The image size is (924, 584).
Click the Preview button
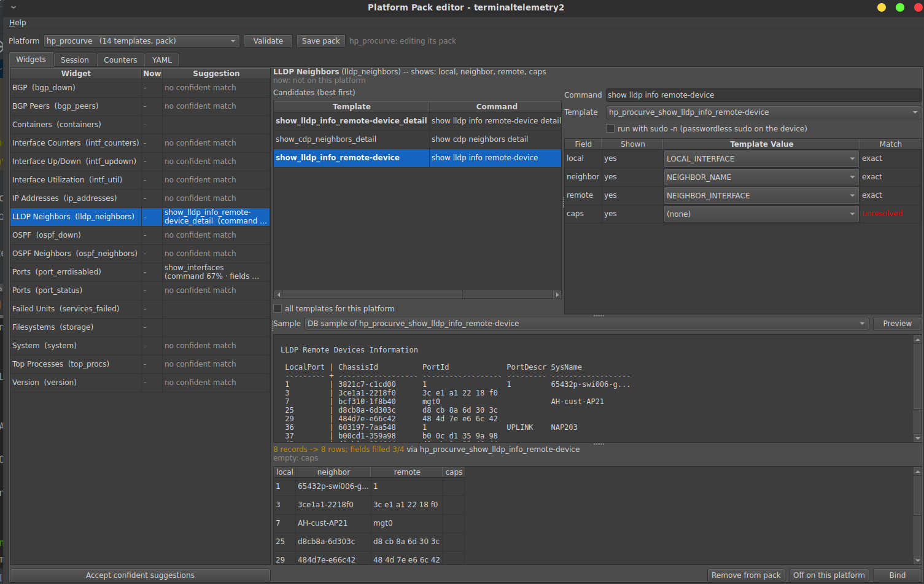[897, 324]
